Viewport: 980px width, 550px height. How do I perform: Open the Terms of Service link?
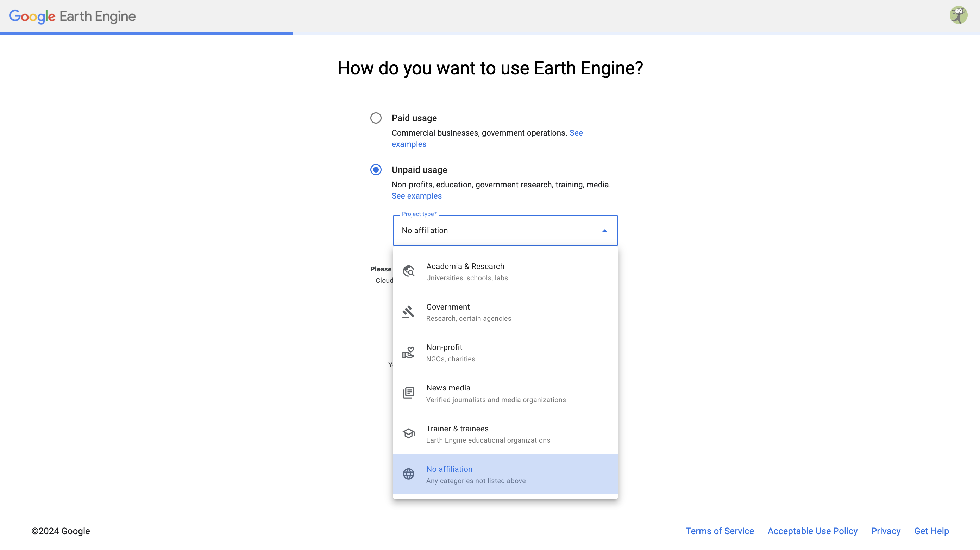tap(720, 531)
